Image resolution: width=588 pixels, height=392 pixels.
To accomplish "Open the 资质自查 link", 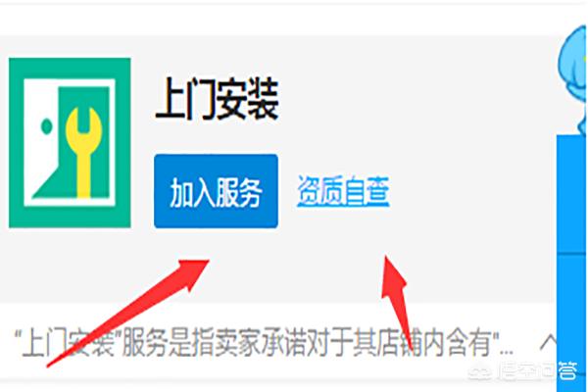I will point(344,191).
